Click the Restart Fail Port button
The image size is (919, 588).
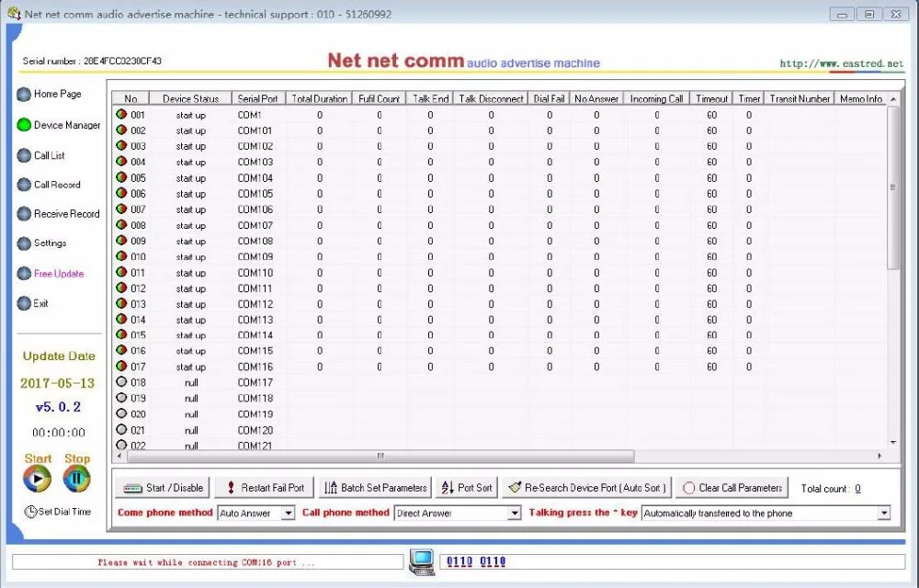click(x=265, y=487)
